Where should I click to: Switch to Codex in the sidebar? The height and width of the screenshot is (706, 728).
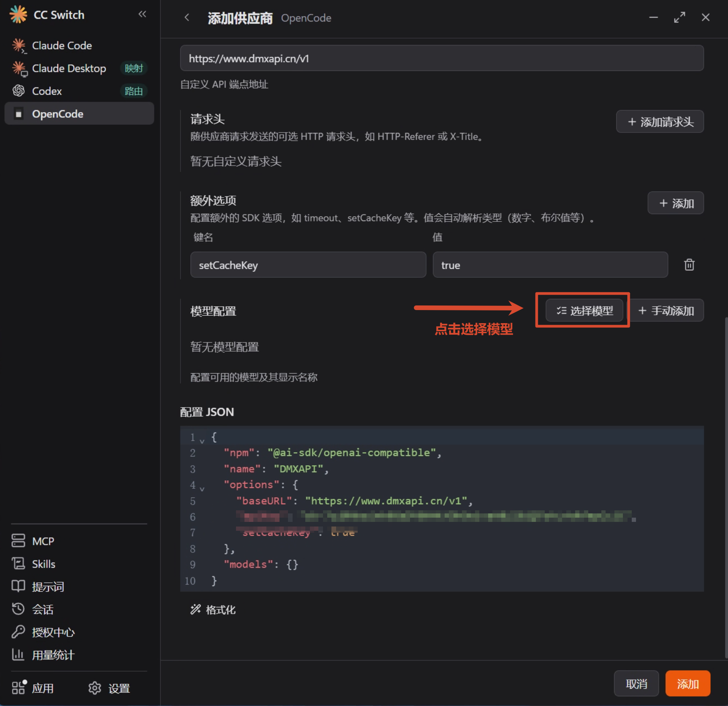79,91
